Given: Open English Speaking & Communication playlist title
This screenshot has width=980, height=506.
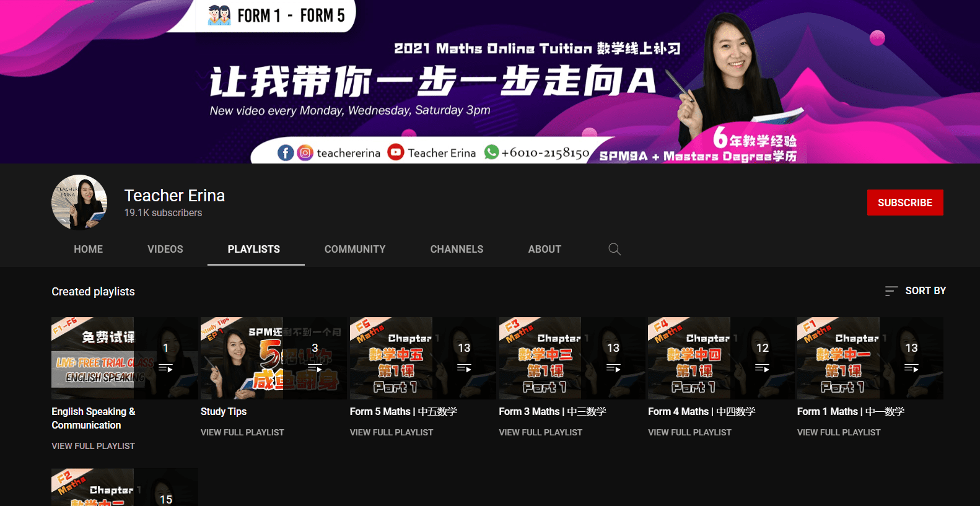Looking at the screenshot, I should point(94,418).
